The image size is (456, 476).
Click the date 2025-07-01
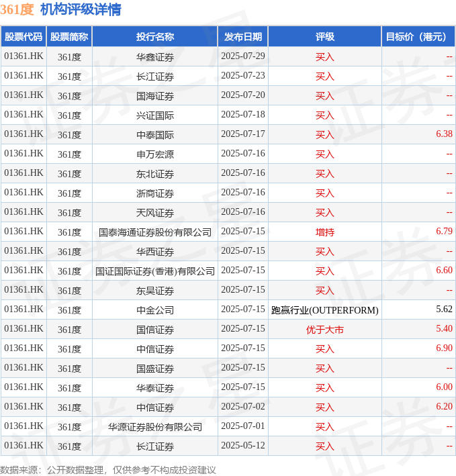(x=243, y=426)
